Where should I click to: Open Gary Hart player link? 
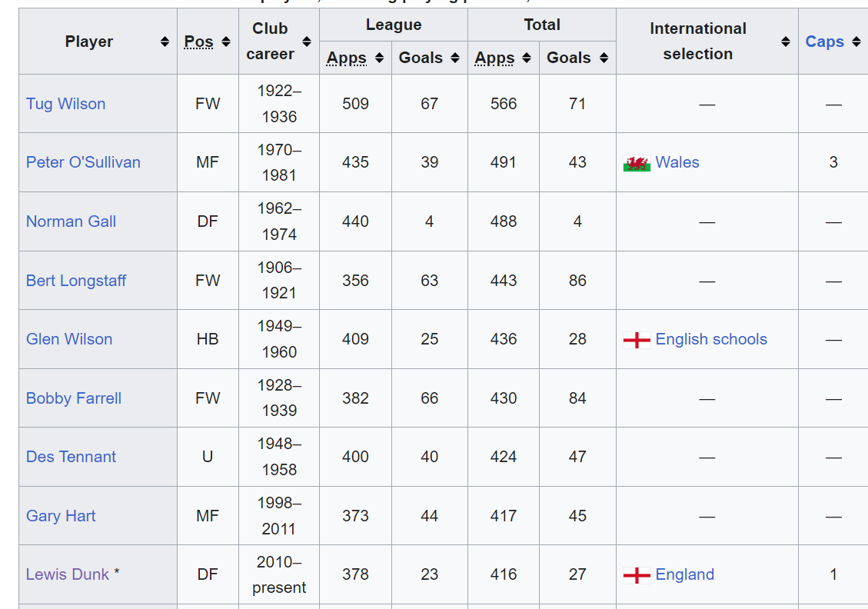tap(61, 515)
